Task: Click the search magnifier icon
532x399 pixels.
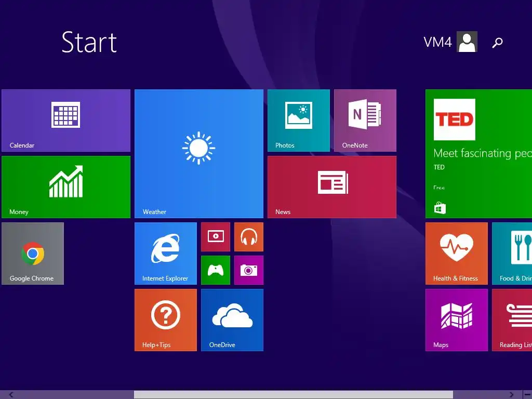Action: coord(497,43)
